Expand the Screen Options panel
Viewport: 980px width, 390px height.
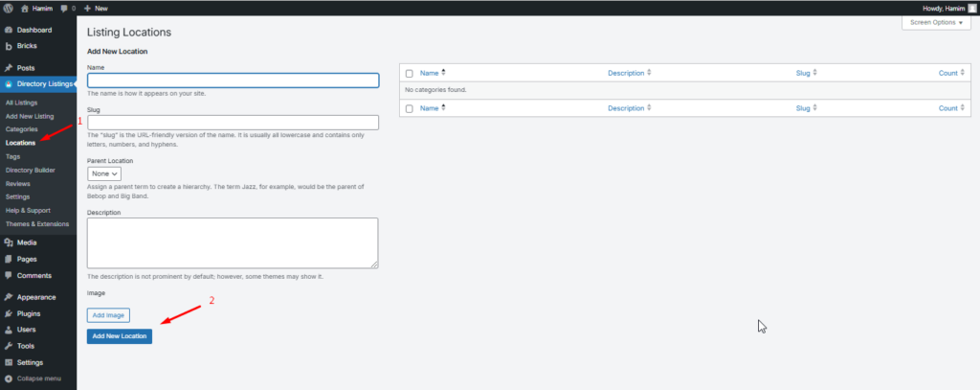[x=936, y=23]
